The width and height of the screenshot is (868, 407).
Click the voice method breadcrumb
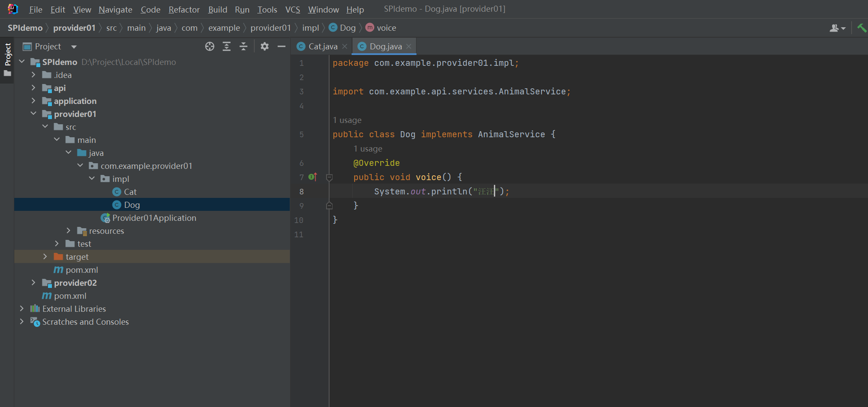click(381, 28)
